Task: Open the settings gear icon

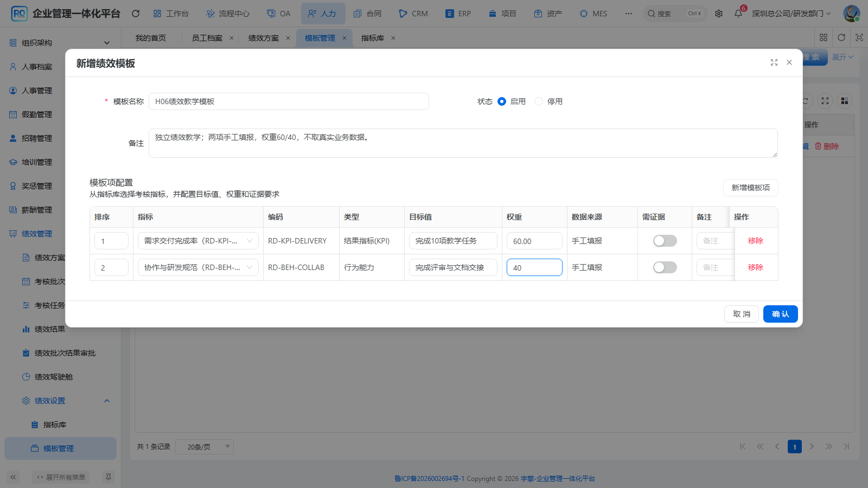Action: pyautogui.click(x=719, y=14)
